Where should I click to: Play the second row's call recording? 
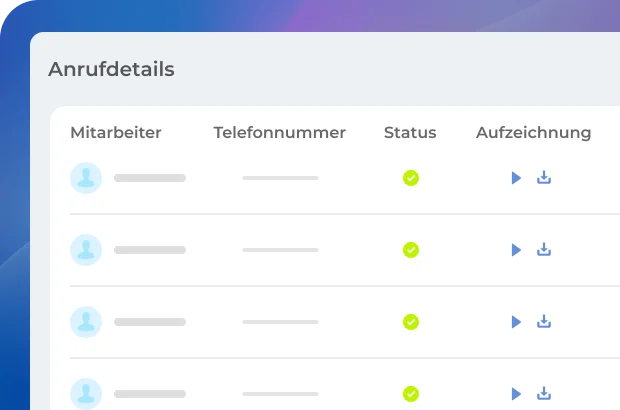tap(516, 250)
